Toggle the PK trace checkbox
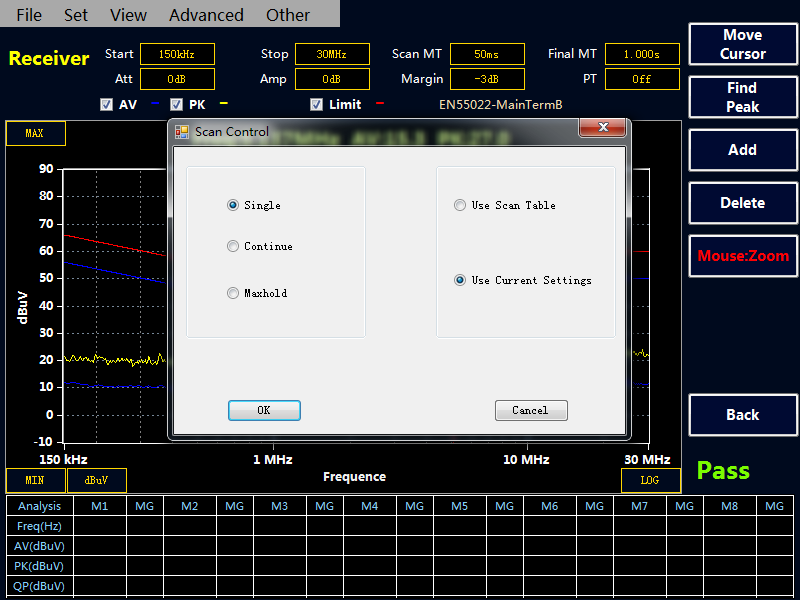800x600 pixels. [x=176, y=104]
